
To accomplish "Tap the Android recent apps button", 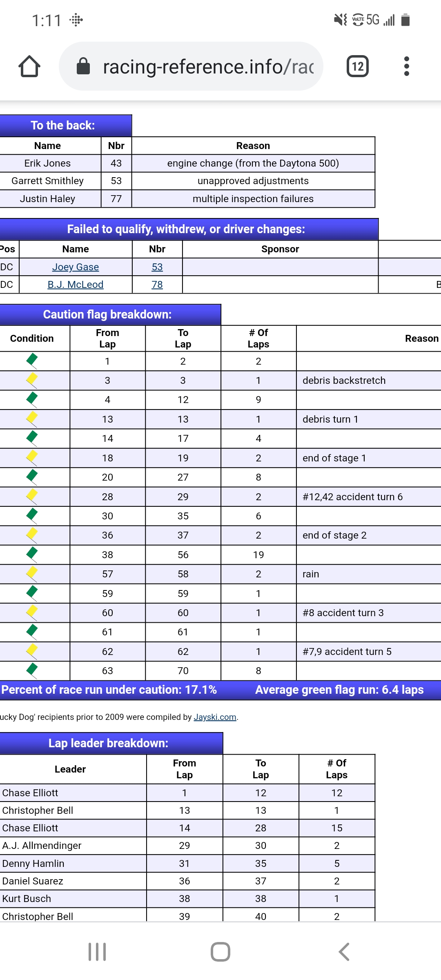I will tap(97, 952).
